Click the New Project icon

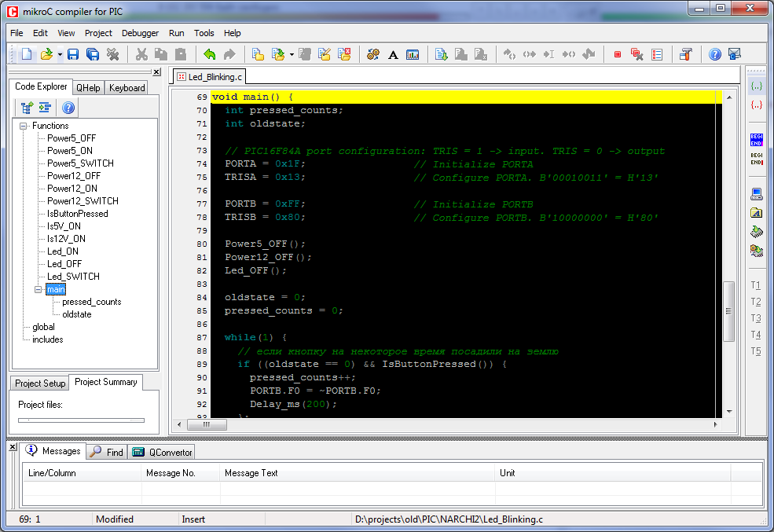[258, 54]
